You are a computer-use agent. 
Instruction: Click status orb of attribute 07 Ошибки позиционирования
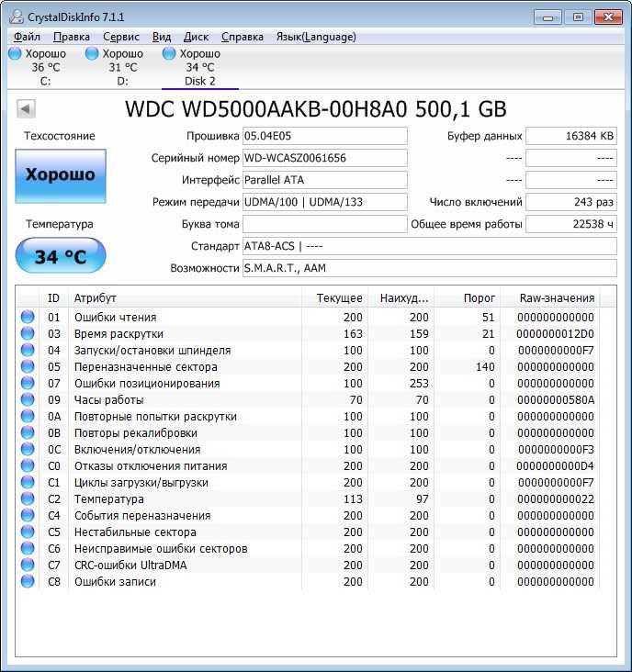pos(28,383)
